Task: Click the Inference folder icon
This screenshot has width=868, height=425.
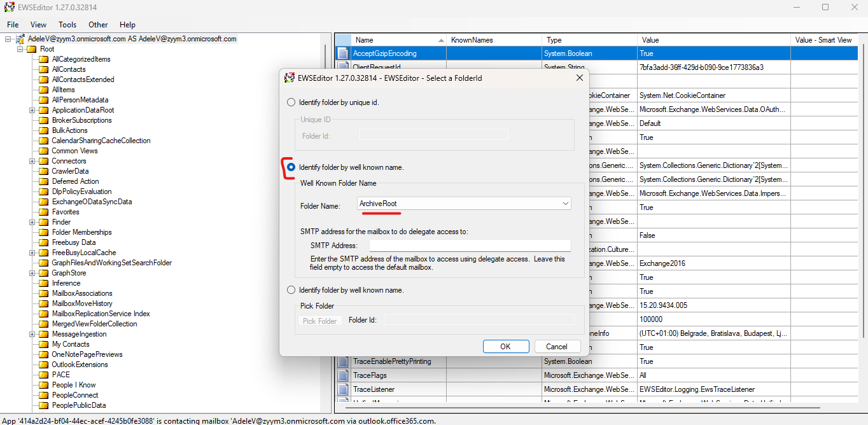Action: (x=44, y=283)
